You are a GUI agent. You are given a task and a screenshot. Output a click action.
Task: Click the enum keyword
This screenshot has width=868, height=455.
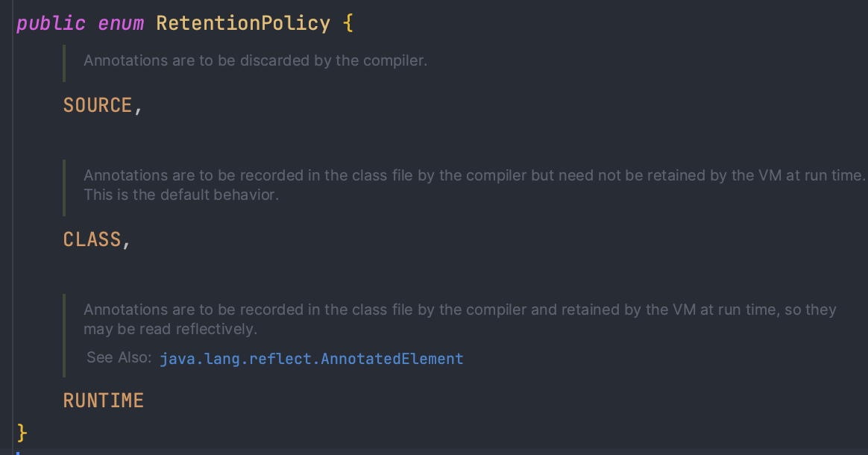tap(121, 23)
